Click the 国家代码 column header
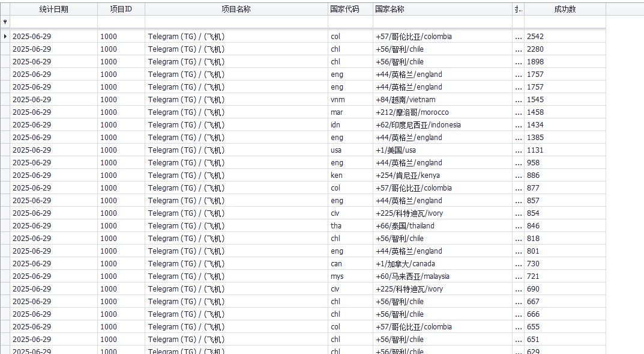This screenshot has height=354, width=644. tap(351, 9)
